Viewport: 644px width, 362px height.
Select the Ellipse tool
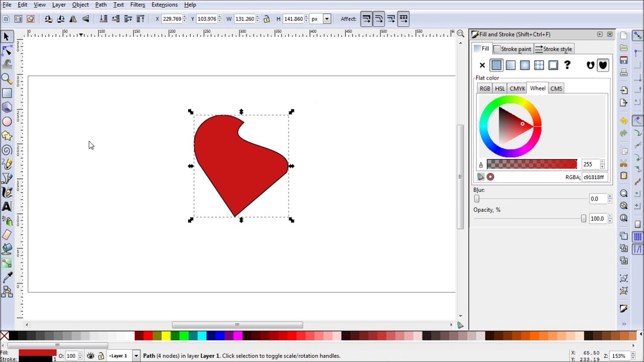(x=7, y=122)
